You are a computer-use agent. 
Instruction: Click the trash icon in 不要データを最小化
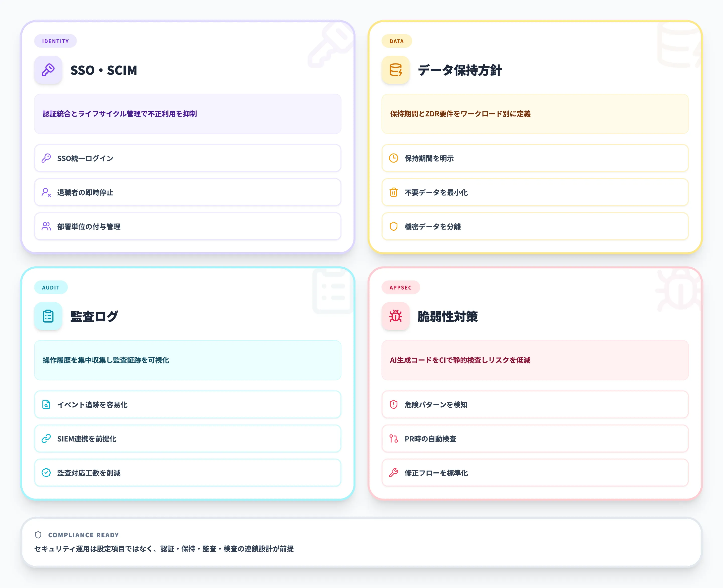393,192
